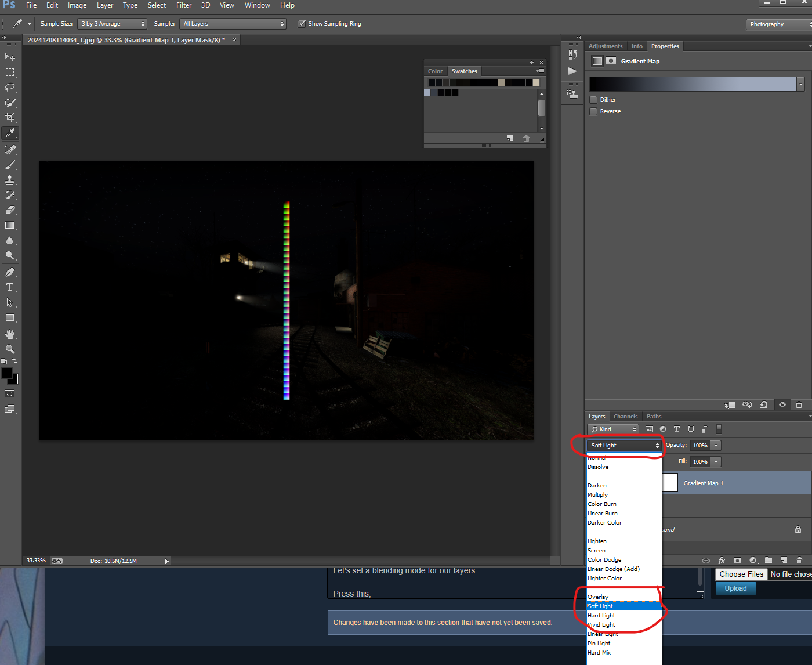Change the screen mode
Viewport: 812px width, 665px height.
[10, 409]
